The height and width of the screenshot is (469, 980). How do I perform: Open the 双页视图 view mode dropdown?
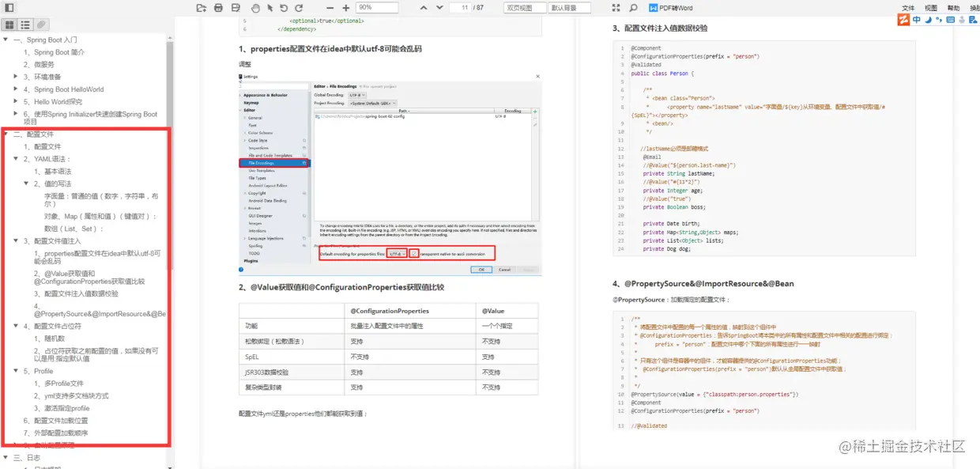point(525,7)
